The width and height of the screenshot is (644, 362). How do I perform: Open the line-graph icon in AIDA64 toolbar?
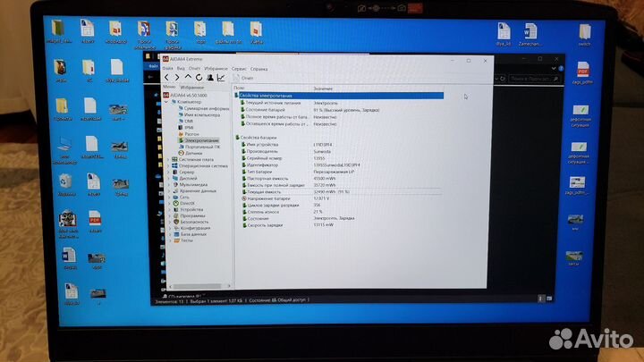coord(221,77)
